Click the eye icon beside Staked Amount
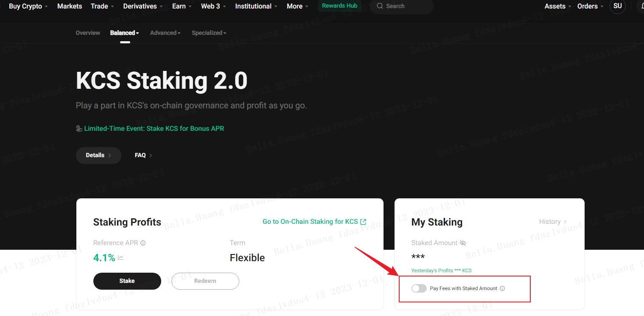 pyautogui.click(x=463, y=243)
